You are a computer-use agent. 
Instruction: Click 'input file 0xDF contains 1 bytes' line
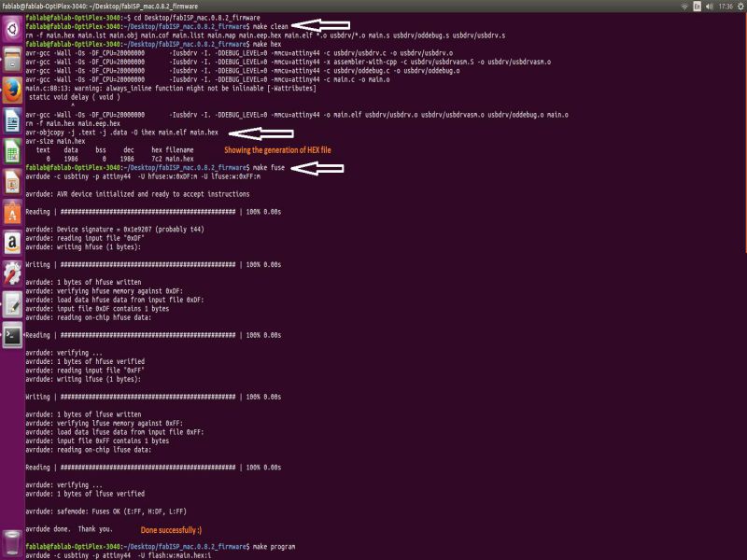(97, 309)
